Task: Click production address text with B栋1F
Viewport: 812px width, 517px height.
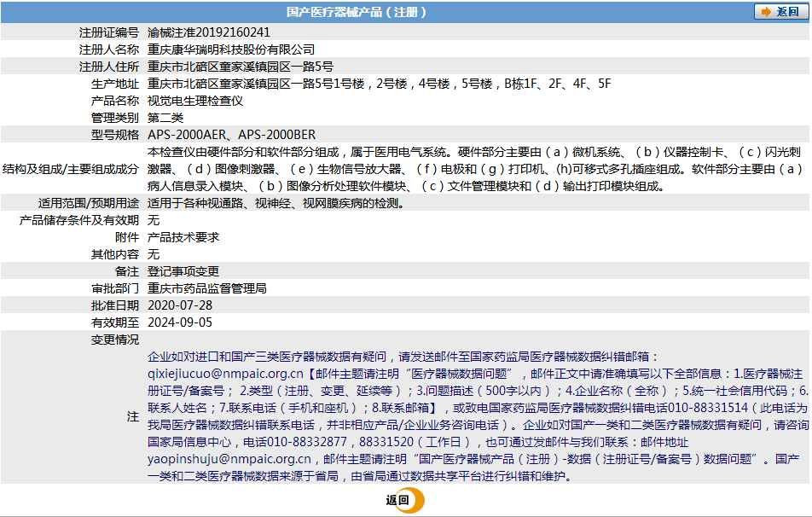Action: [379, 84]
